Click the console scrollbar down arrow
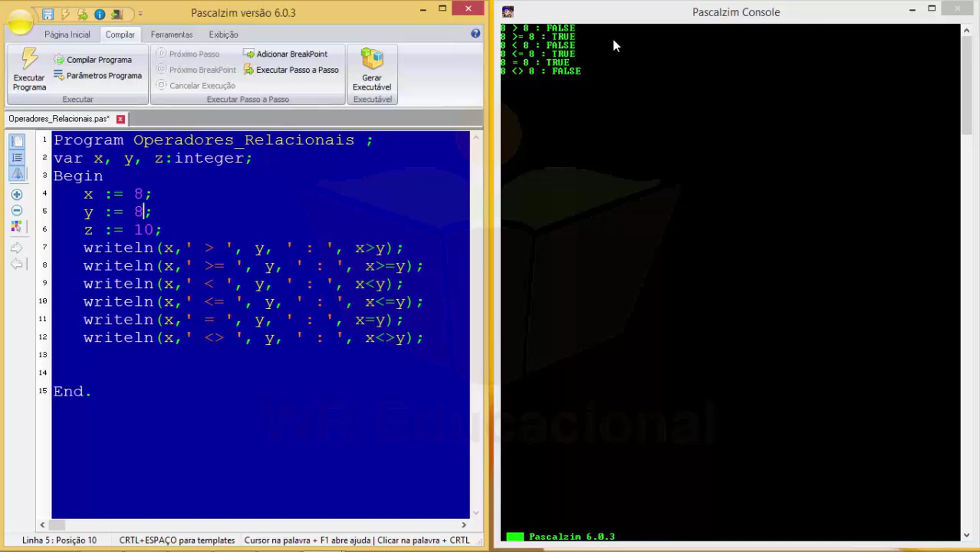980x552 pixels. click(967, 535)
